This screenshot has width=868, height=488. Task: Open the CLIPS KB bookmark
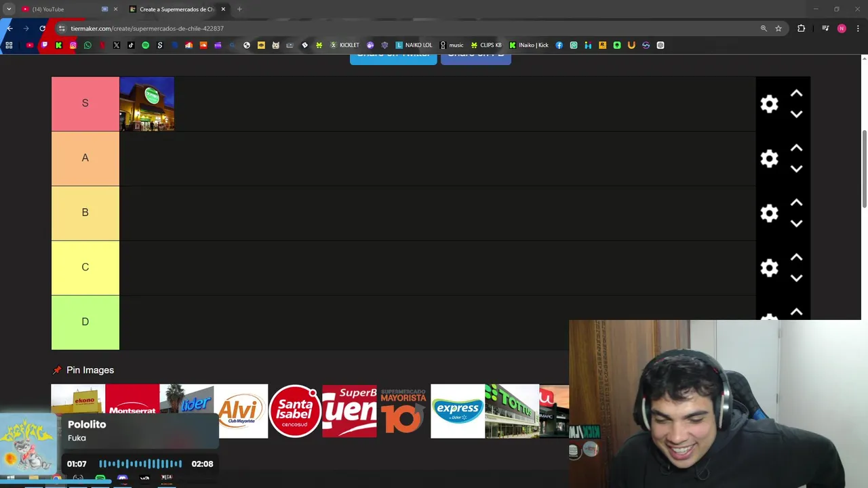(x=486, y=45)
